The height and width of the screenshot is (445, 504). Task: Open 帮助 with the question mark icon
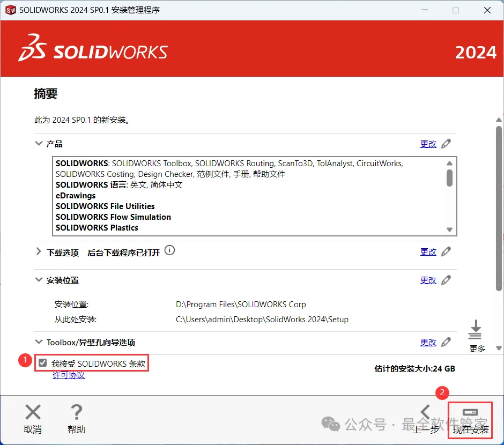[x=77, y=412]
